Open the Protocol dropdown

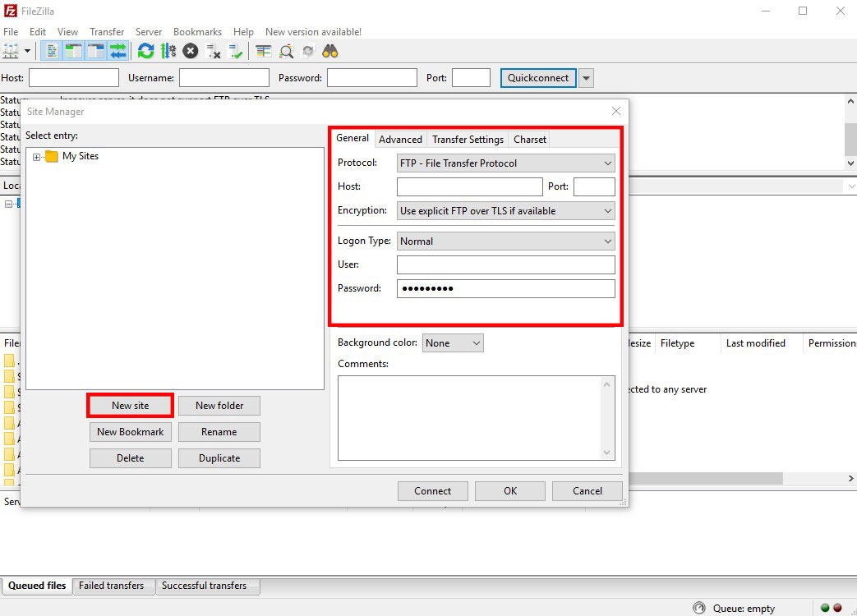click(x=505, y=163)
